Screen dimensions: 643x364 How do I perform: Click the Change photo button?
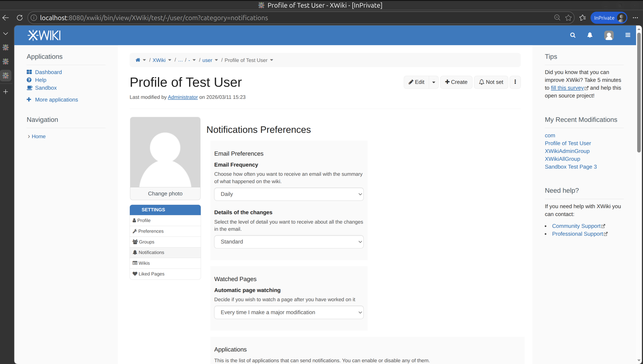coord(165,193)
